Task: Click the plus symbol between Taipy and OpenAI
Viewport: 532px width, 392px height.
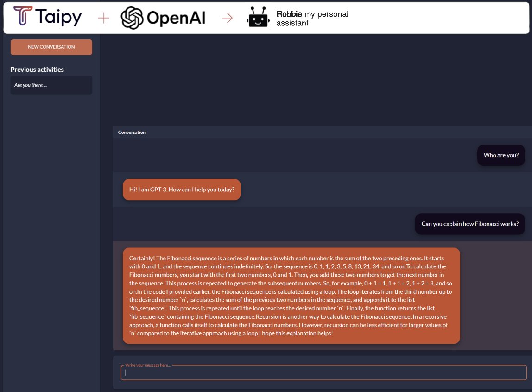Action: click(103, 17)
